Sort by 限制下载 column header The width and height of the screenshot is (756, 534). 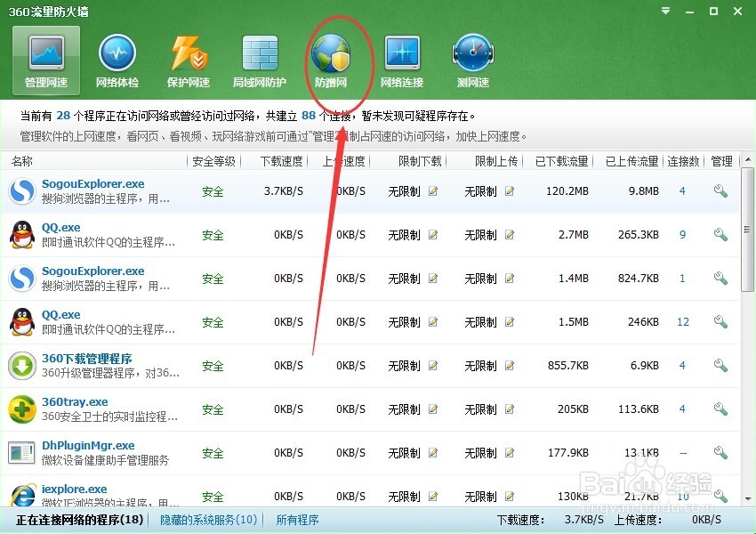(420, 161)
